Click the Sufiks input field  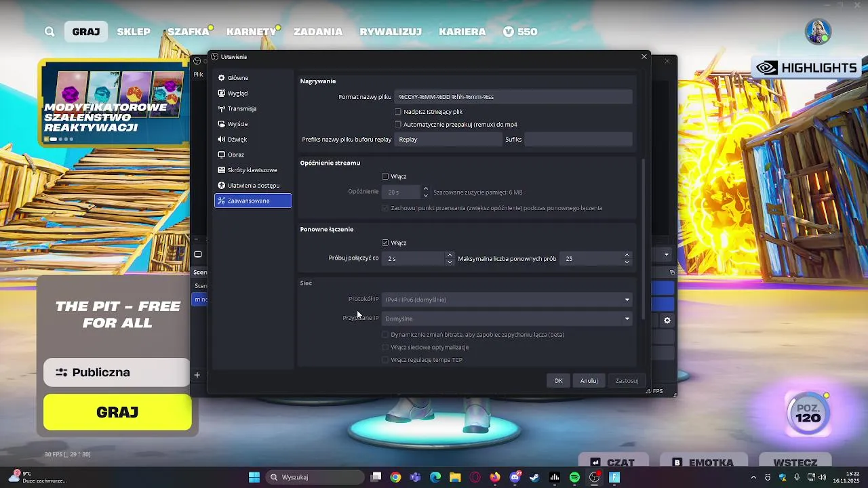pos(578,140)
